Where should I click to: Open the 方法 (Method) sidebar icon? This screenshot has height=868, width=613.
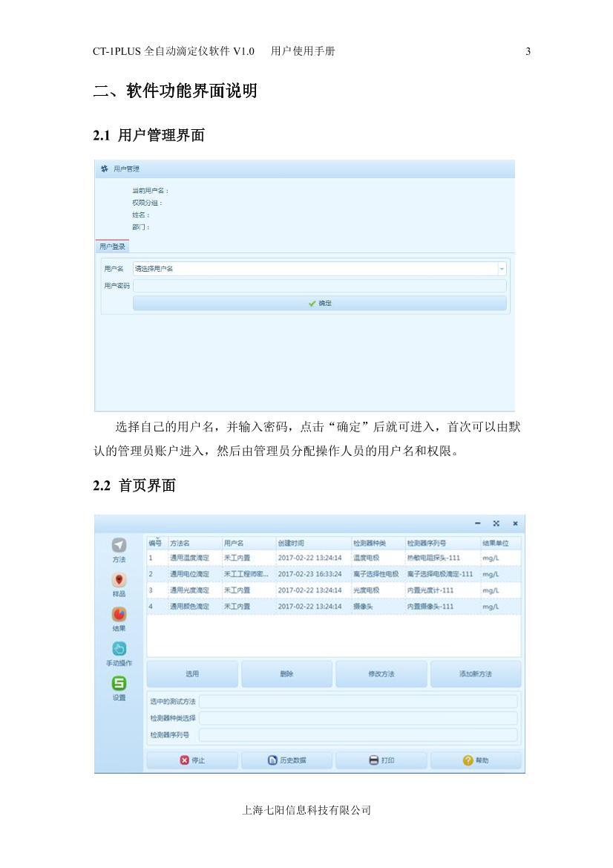pos(119,545)
